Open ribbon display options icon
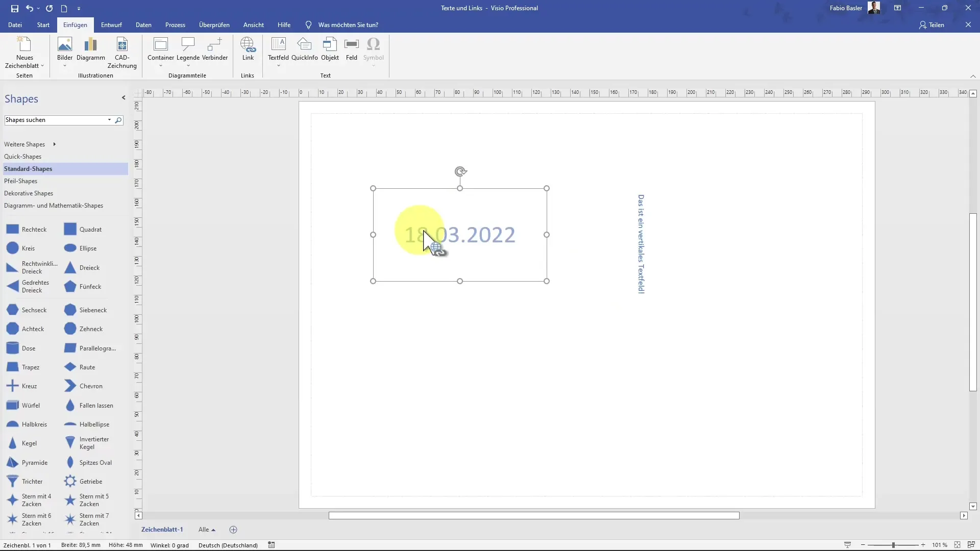This screenshot has width=980, height=551. 897,8
